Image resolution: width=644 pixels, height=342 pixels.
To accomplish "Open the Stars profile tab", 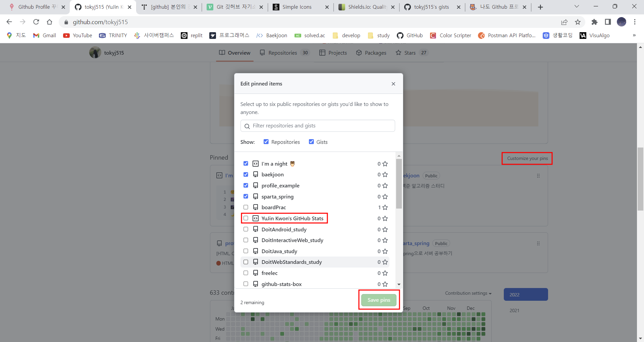I will (x=412, y=53).
